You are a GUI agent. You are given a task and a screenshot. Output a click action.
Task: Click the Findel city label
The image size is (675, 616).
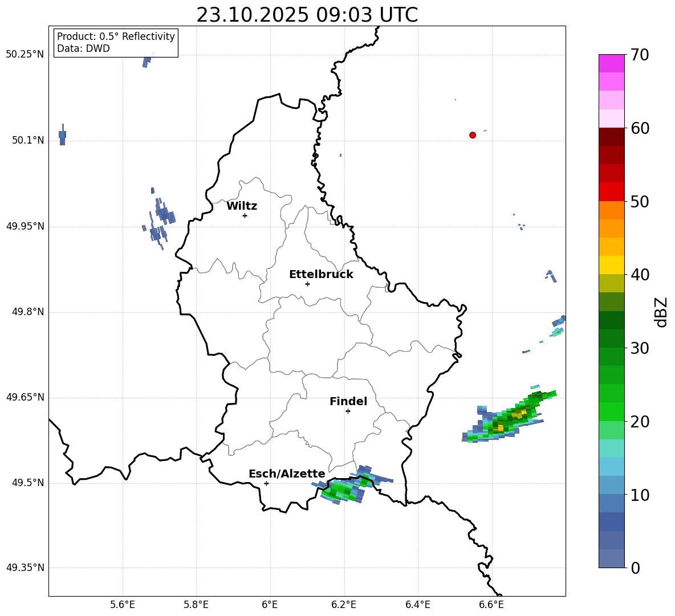tap(348, 401)
